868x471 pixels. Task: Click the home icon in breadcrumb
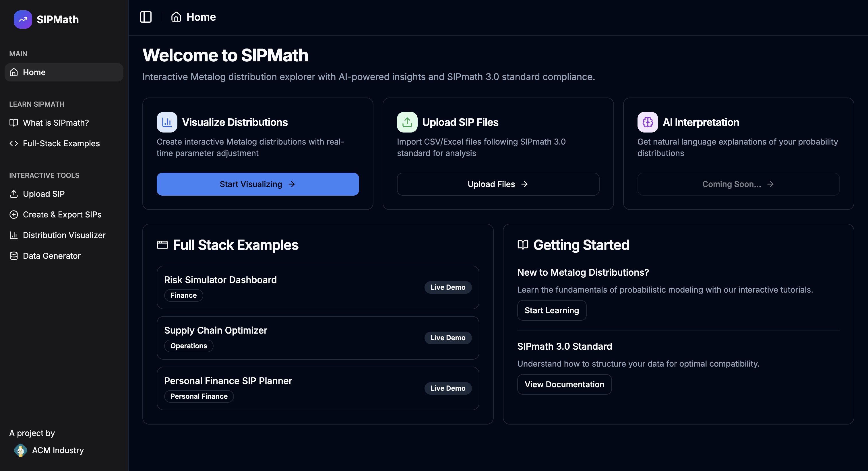(x=176, y=17)
